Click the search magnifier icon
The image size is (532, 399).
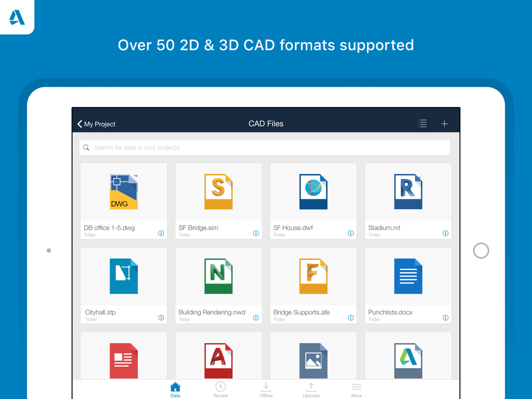pos(86,147)
